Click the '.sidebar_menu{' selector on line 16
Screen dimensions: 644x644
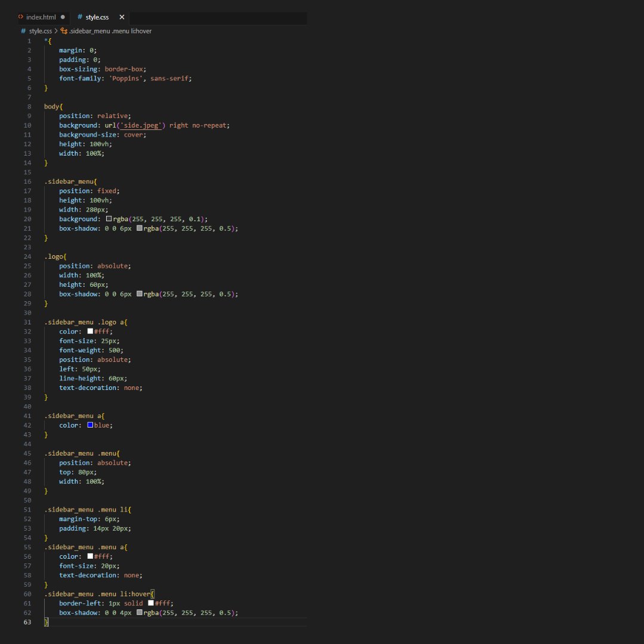coord(70,181)
